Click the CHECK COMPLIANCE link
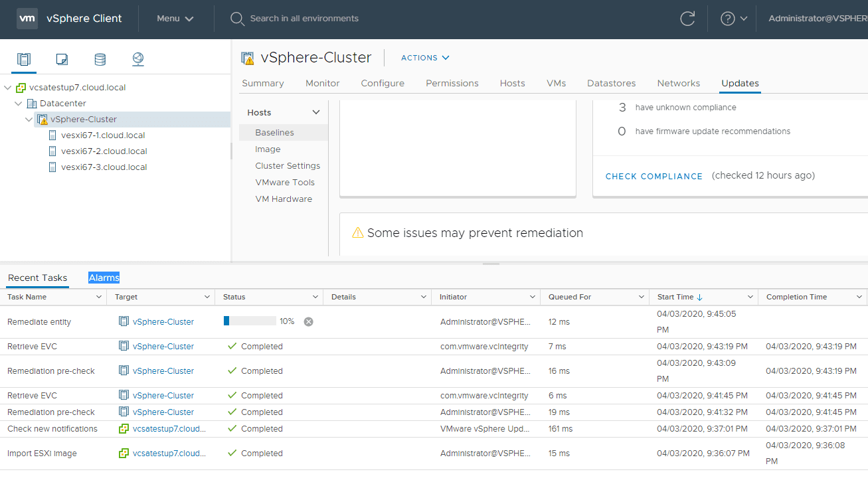 653,176
